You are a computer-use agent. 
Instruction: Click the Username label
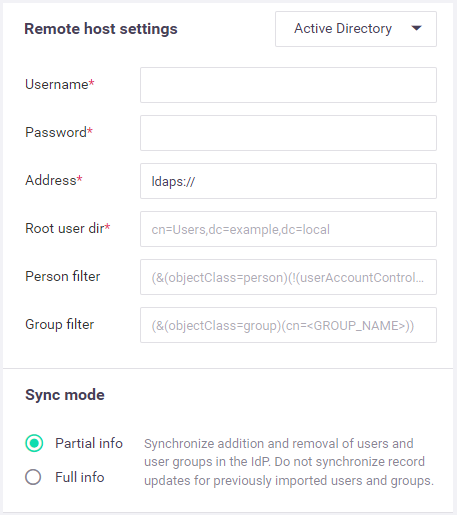60,84
